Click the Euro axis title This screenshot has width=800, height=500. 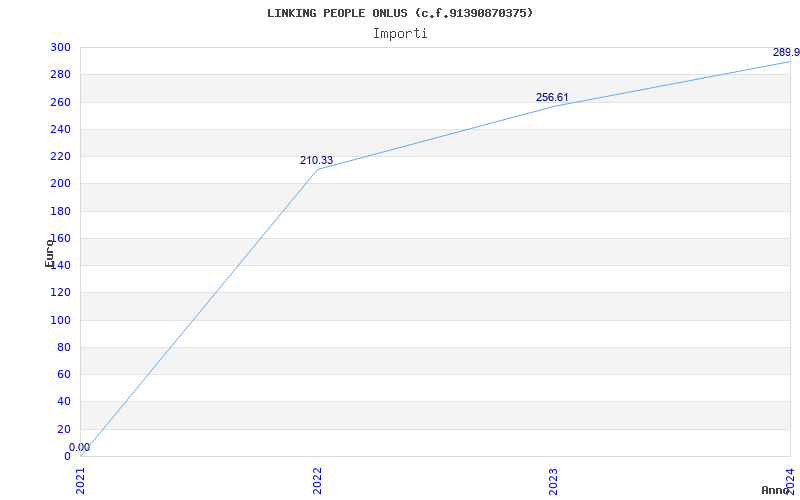(49, 253)
